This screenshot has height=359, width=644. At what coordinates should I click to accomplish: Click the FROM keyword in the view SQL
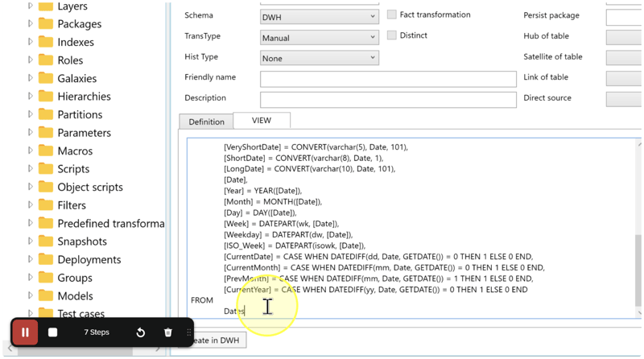tap(202, 300)
